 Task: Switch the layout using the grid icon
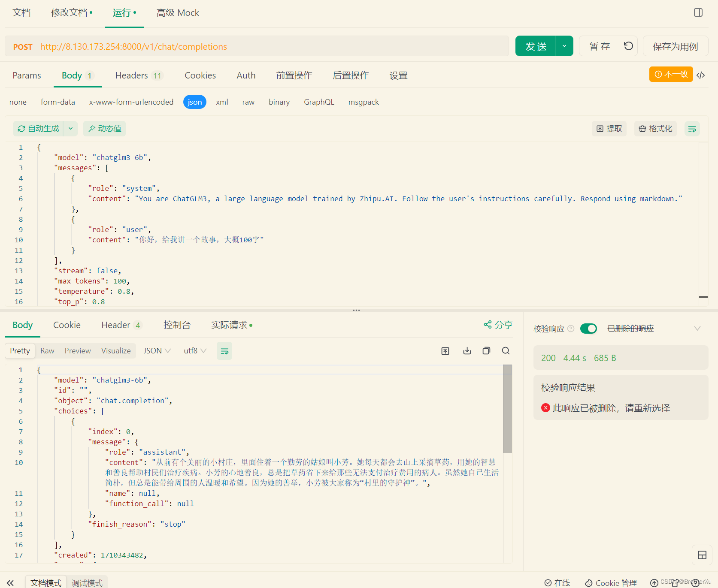coord(702,555)
